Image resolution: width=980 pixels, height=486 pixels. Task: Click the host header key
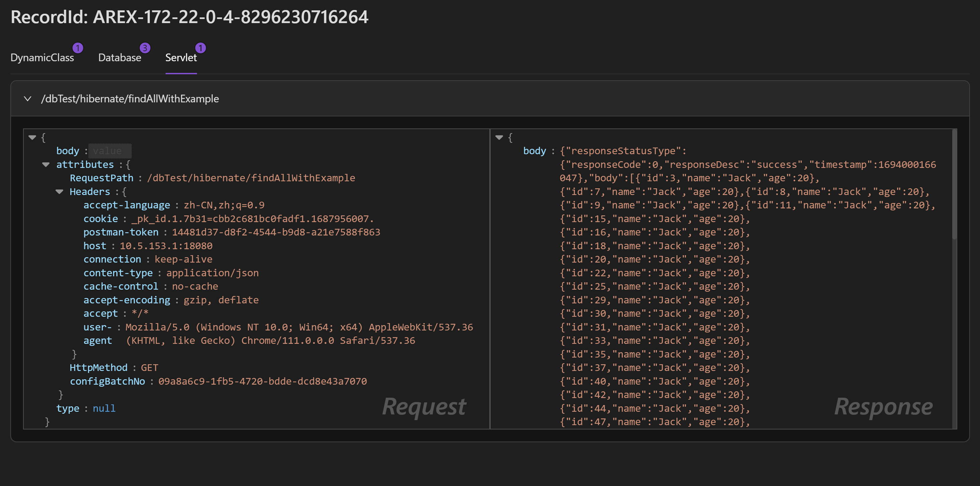(95, 246)
